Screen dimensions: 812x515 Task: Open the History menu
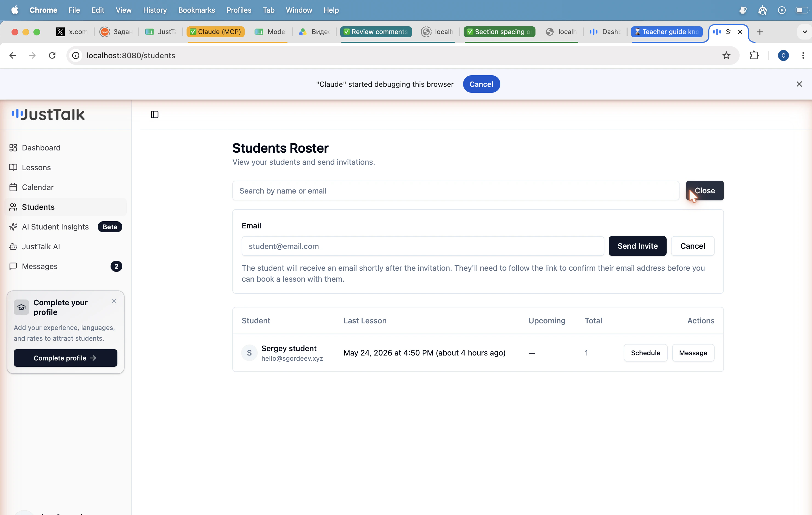tap(155, 10)
